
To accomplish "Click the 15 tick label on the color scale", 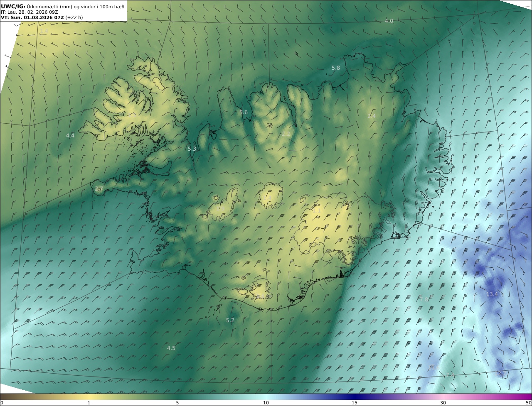I will tap(355, 403).
